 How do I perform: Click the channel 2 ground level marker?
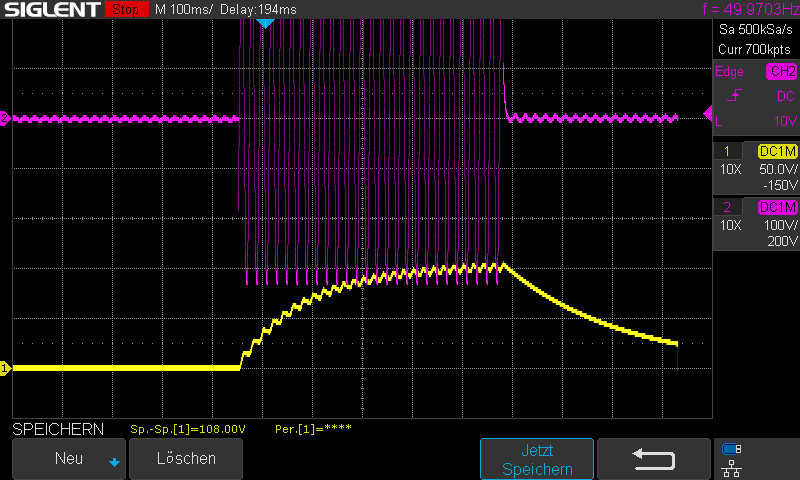(x=5, y=118)
